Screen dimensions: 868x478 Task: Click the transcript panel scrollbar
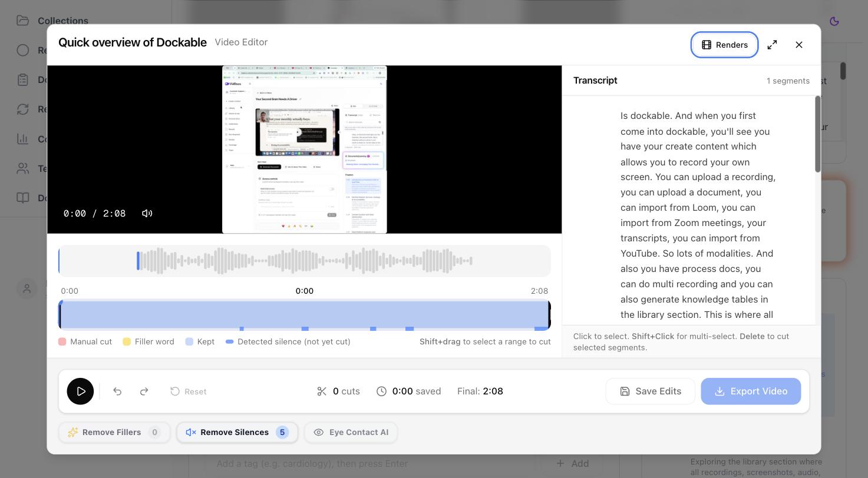point(817,134)
